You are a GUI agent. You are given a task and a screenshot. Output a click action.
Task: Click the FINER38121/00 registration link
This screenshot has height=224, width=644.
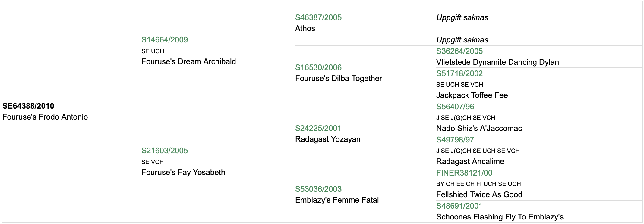tap(464, 173)
